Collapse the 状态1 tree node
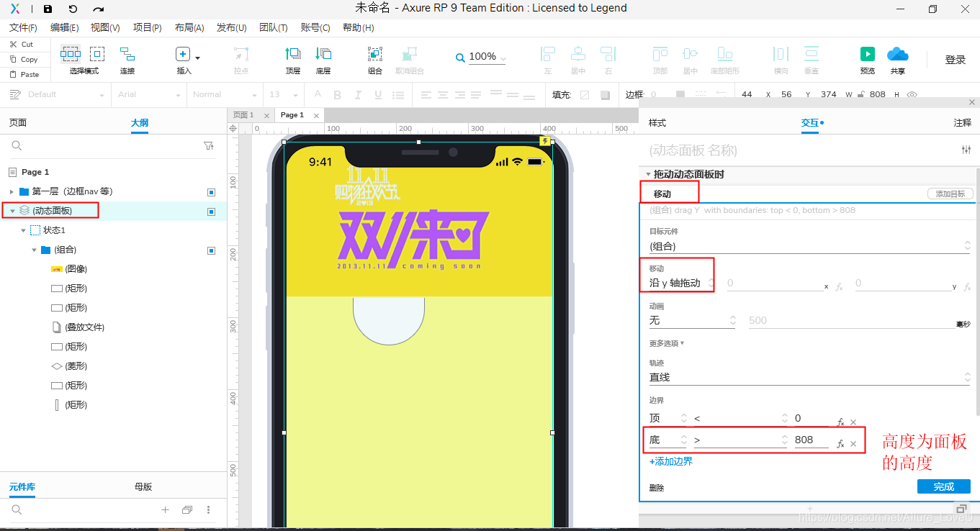 (x=24, y=230)
